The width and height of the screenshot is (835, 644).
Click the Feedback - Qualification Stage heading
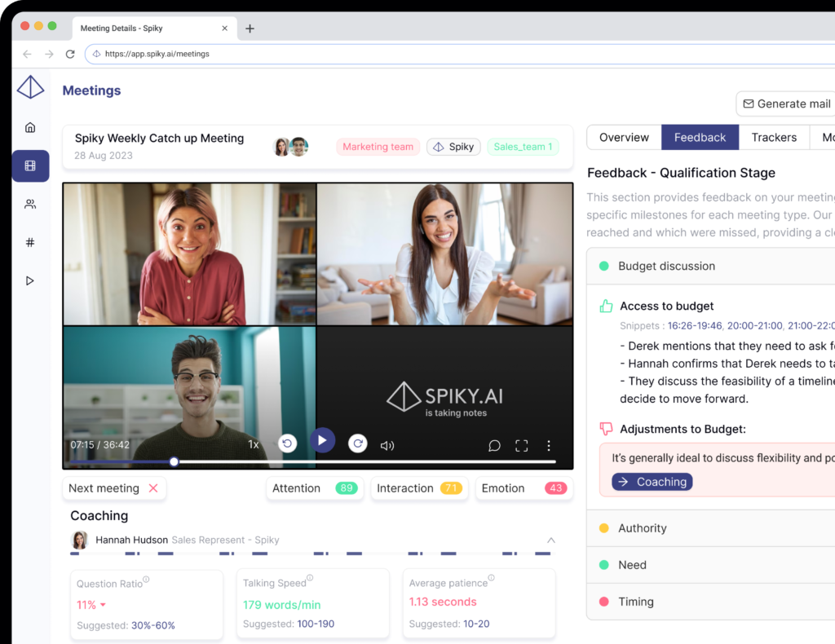pos(681,173)
